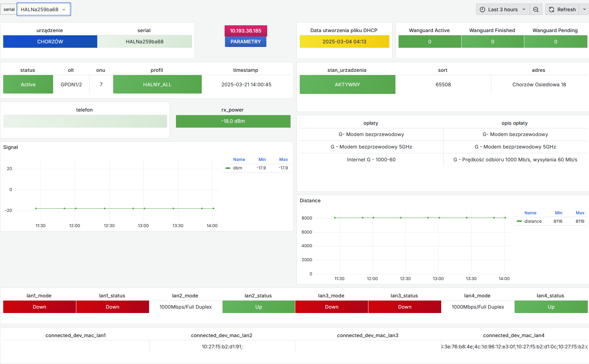Click the clock icon in time picker

click(x=483, y=10)
